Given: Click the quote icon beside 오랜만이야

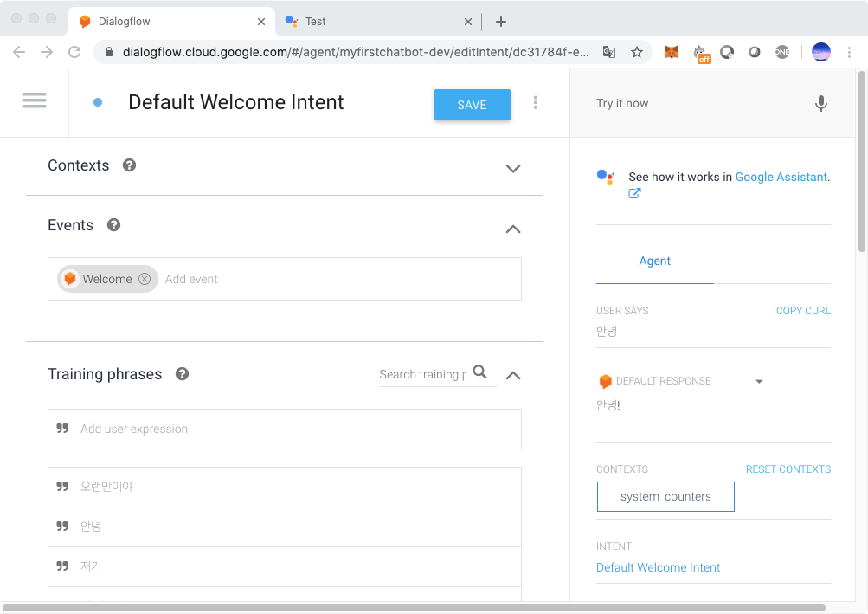Looking at the screenshot, I should (62, 486).
